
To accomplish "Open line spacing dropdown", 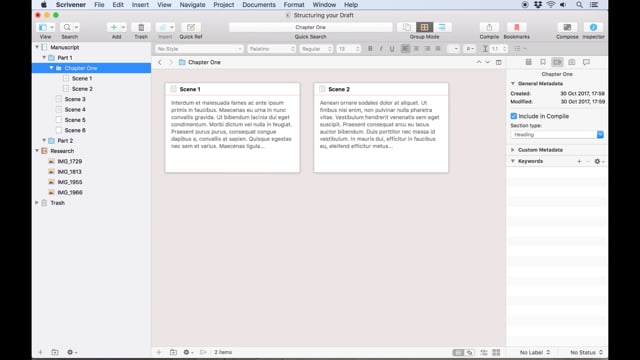I will pos(495,49).
